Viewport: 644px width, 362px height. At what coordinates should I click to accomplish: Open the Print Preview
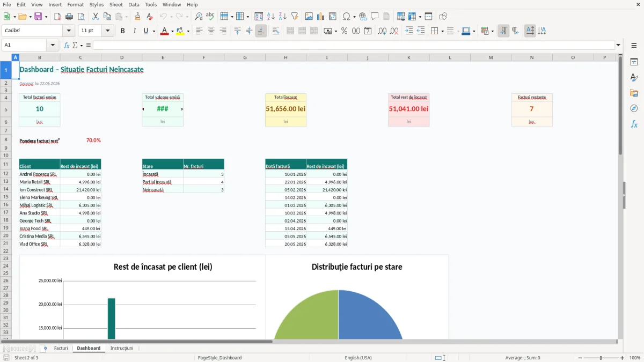[x=80, y=17]
